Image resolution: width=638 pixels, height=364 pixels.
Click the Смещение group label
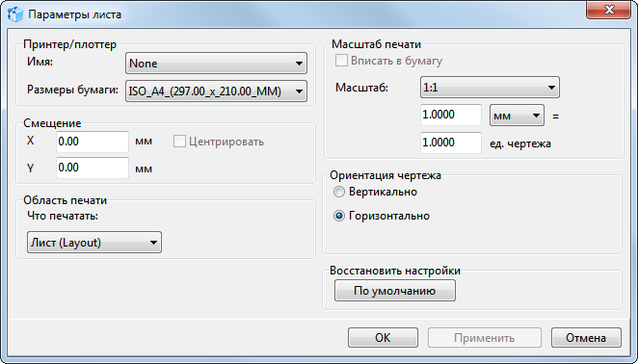pyautogui.click(x=52, y=123)
